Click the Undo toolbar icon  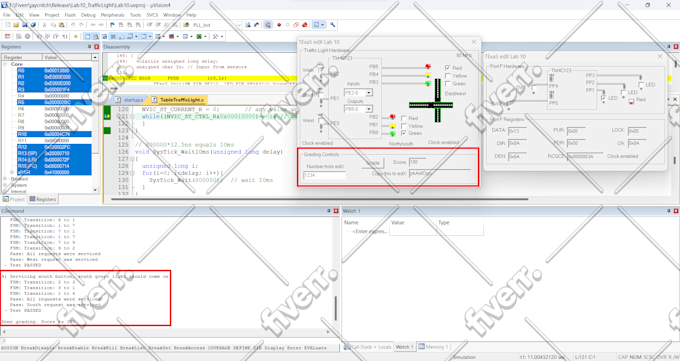point(73,25)
